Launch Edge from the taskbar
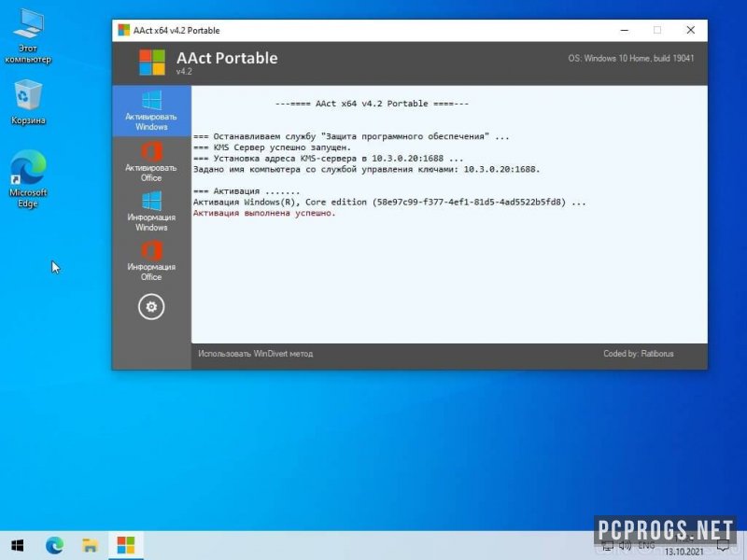 coord(54,545)
